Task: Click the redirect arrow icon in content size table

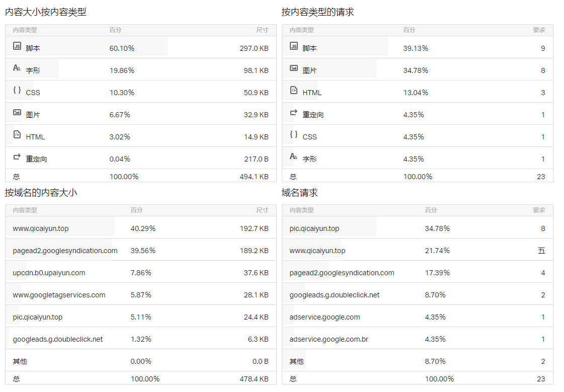Action: [x=17, y=156]
